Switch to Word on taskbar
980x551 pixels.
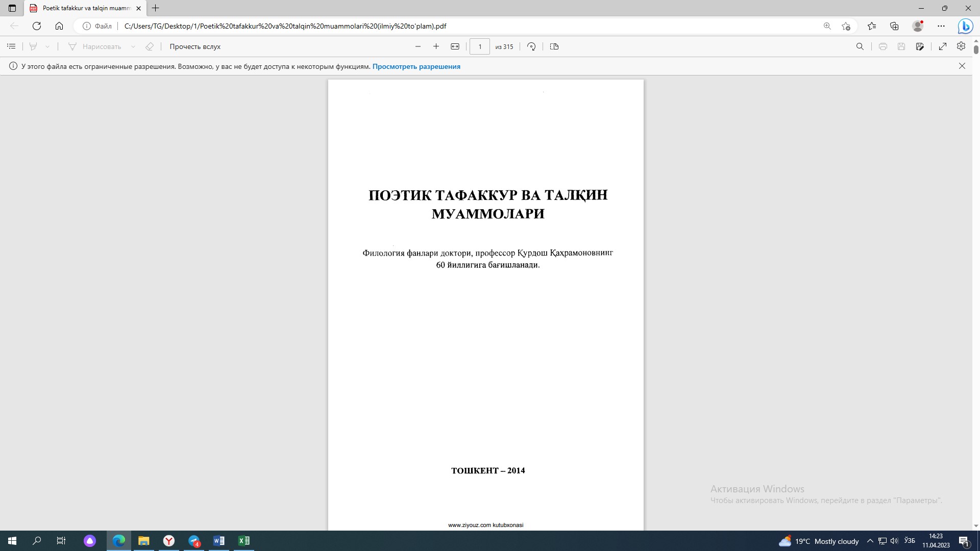pos(219,541)
